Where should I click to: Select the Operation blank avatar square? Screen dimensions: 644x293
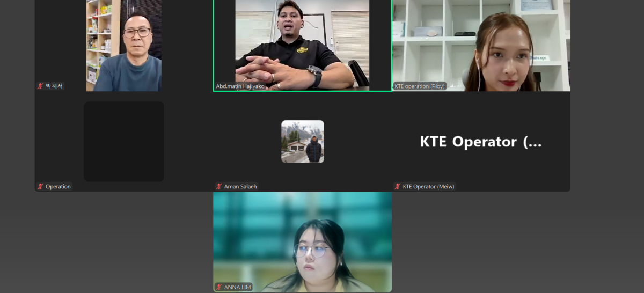pyautogui.click(x=124, y=141)
